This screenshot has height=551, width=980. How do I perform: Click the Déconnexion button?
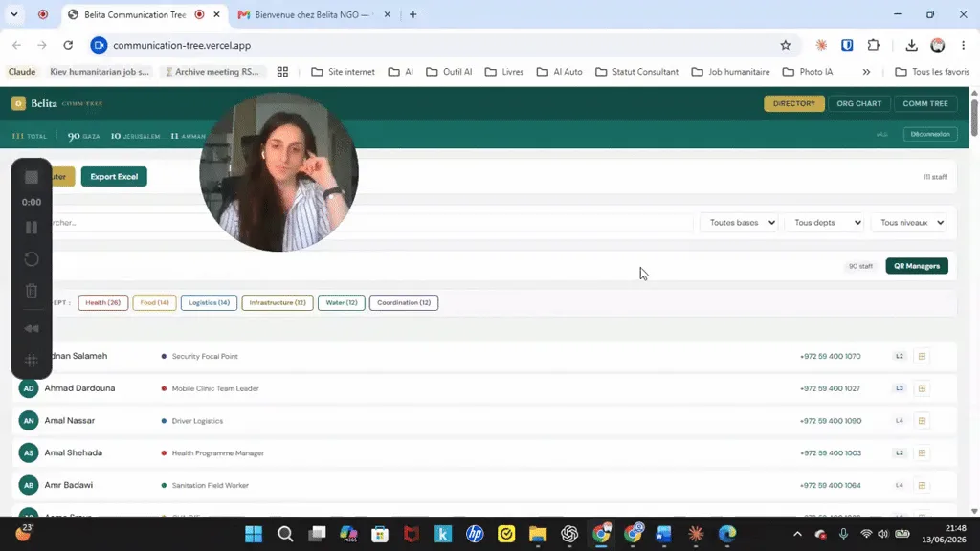(930, 134)
